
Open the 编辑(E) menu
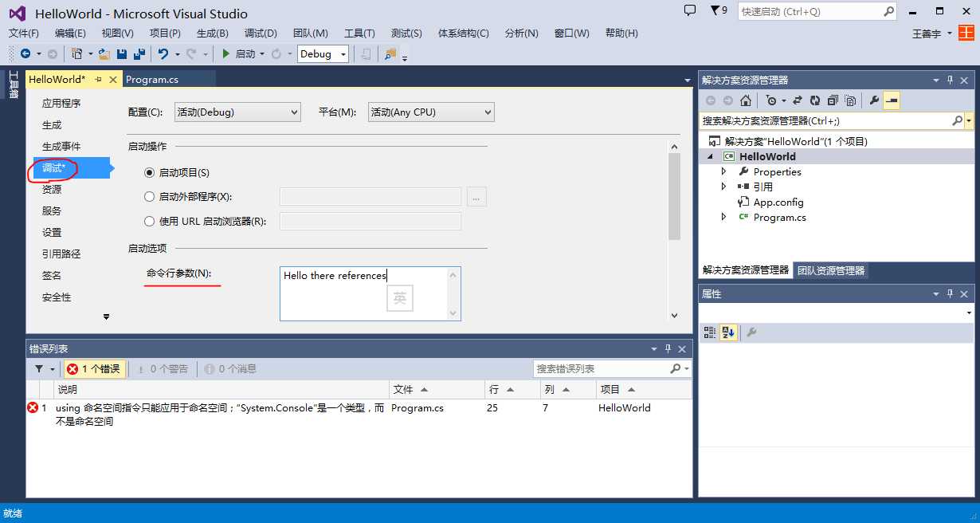click(x=70, y=33)
